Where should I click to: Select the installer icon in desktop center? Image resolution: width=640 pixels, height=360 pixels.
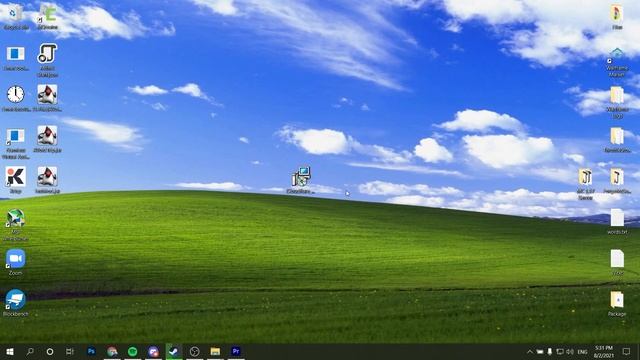[x=301, y=180]
